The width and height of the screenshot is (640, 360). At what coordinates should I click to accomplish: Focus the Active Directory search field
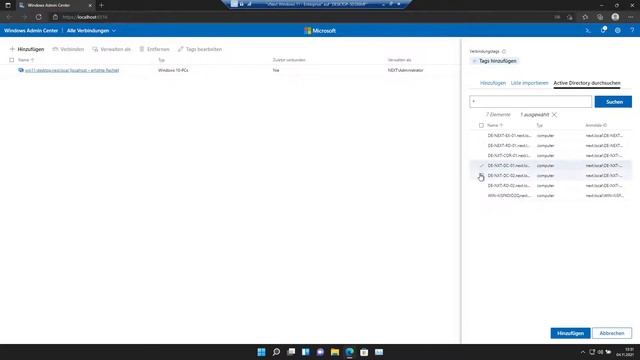[530, 102]
